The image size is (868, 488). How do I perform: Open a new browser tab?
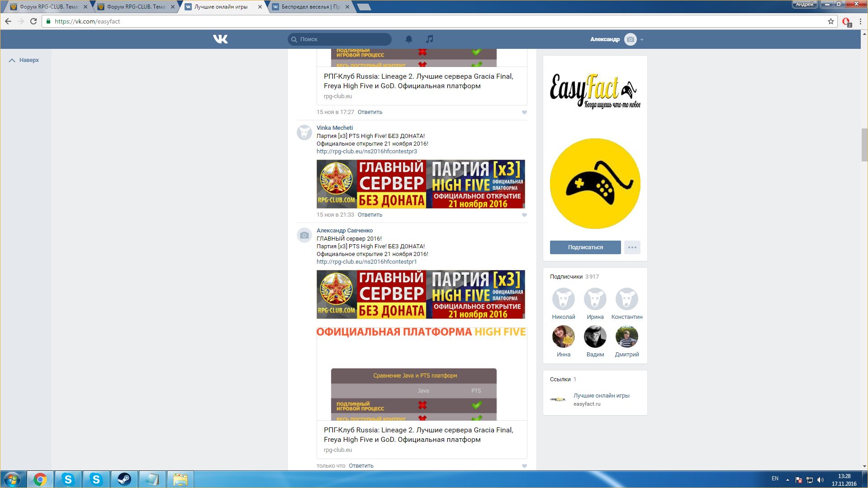pos(364,7)
